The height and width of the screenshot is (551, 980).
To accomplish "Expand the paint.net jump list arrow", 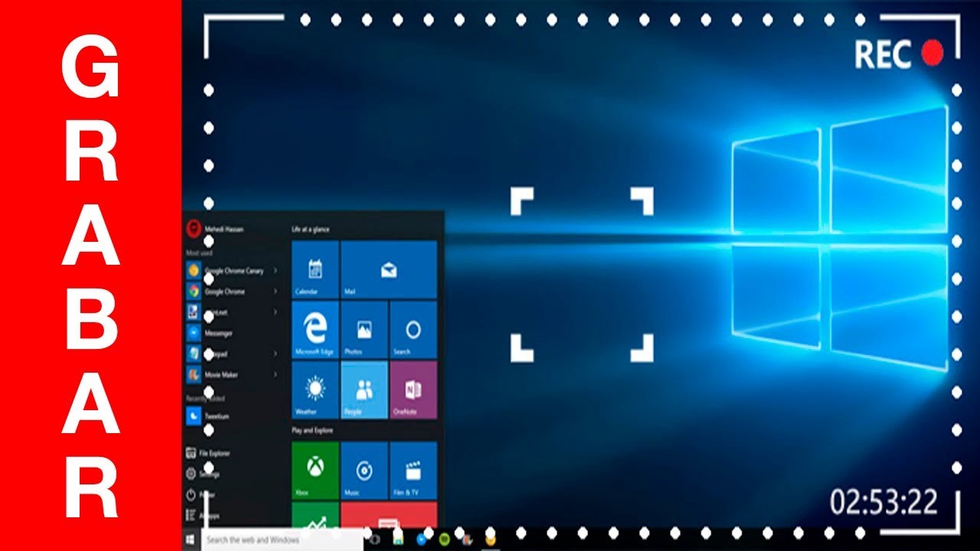I will [x=276, y=312].
